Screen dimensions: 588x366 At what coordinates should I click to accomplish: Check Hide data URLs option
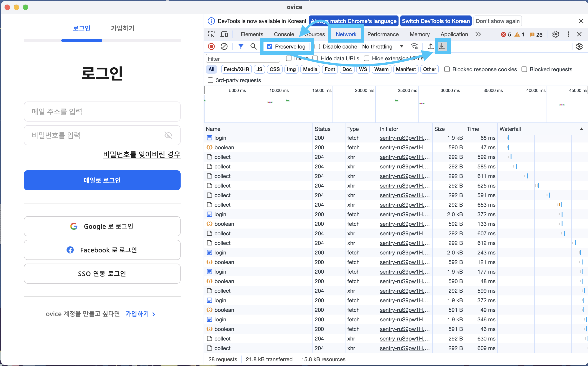click(x=315, y=58)
